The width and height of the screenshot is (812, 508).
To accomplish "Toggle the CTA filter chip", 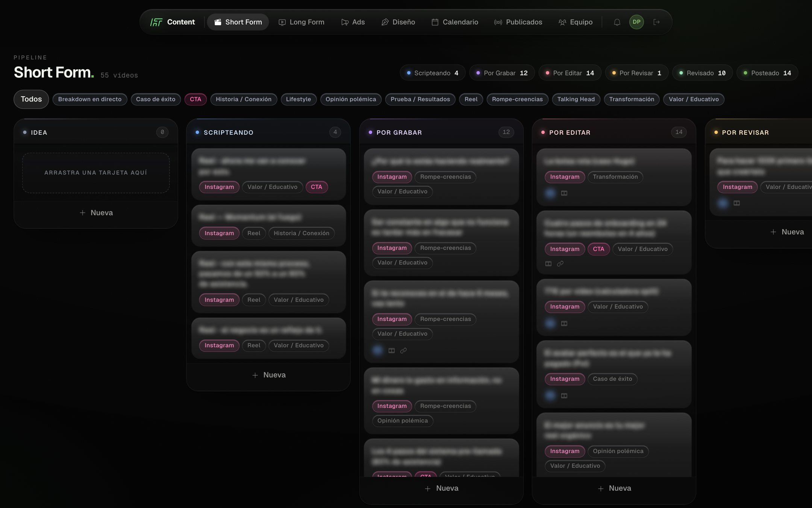I will pos(195,99).
